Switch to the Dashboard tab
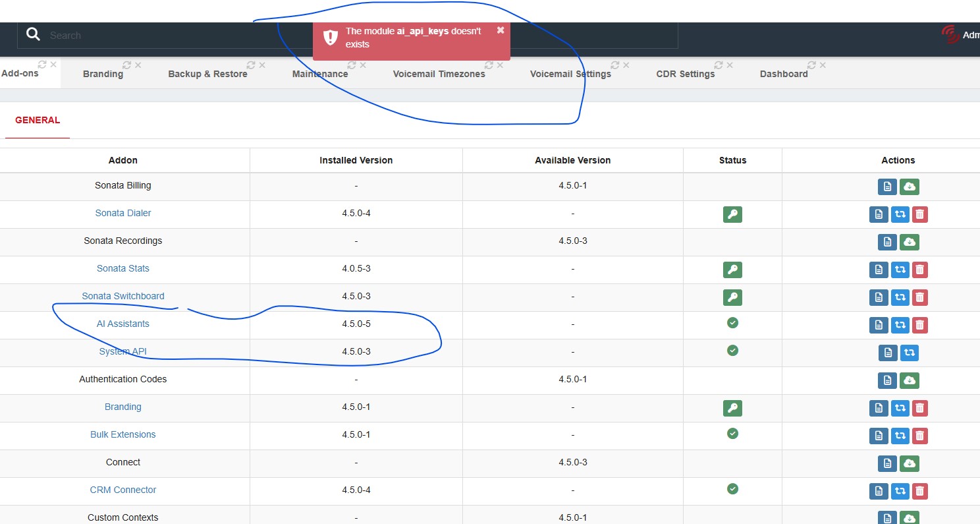 point(784,74)
